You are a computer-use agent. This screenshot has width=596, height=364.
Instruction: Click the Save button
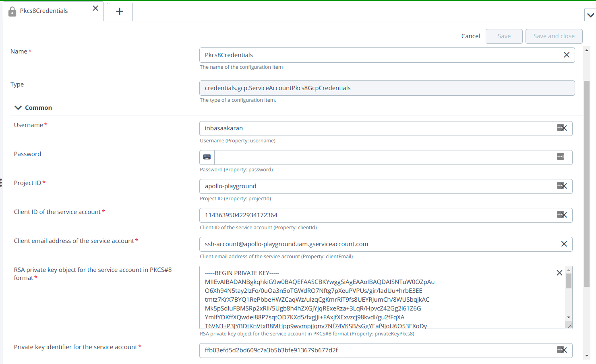click(x=504, y=36)
